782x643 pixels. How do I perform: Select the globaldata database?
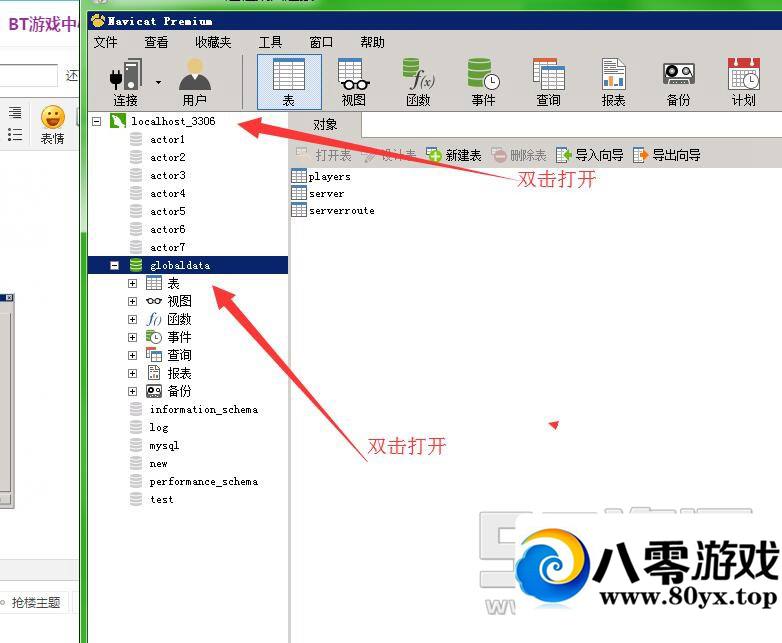(x=180, y=265)
